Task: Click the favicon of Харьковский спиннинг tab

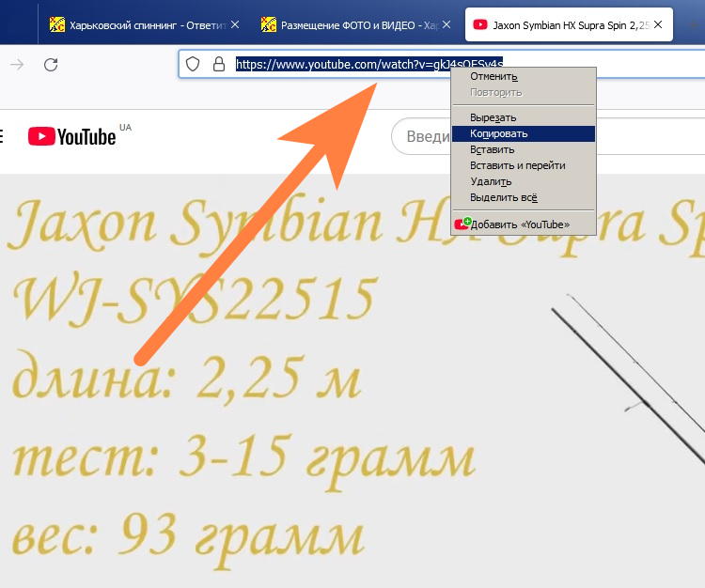Action: 57,24
